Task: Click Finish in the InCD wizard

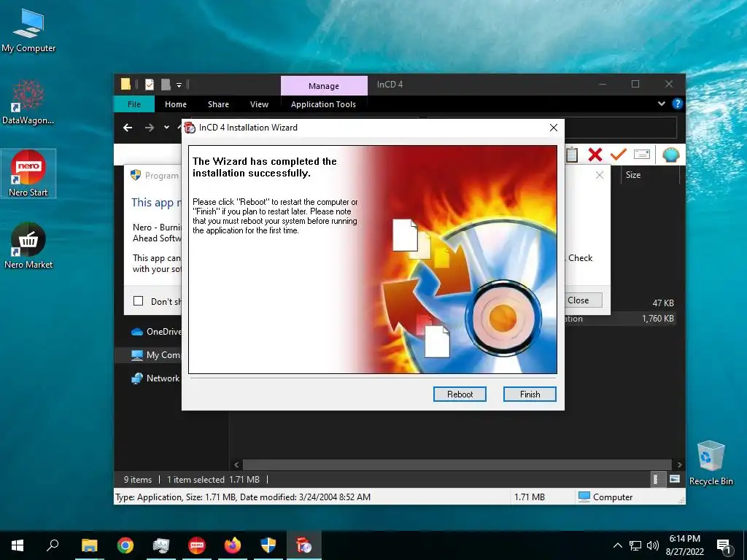Action: point(530,394)
